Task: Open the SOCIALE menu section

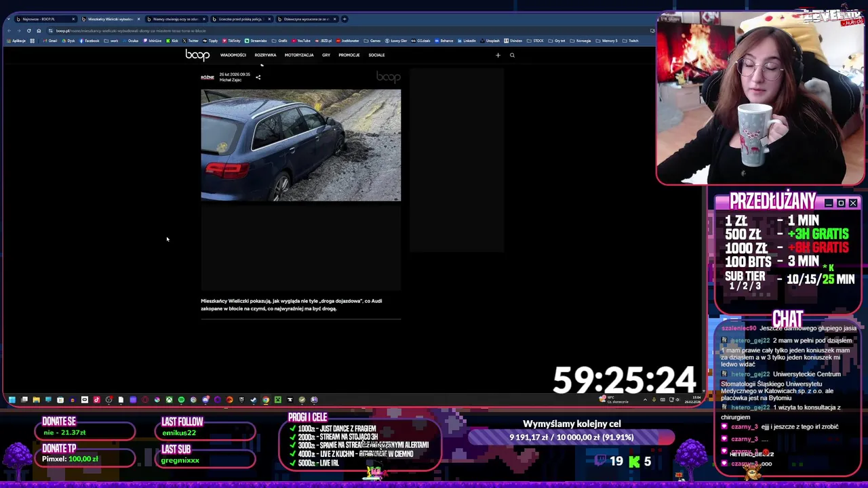Action: click(376, 55)
